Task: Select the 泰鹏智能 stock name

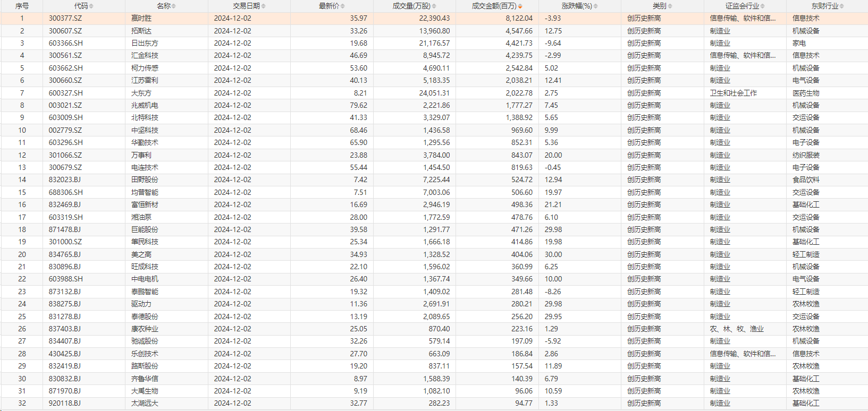Action: coord(145,292)
